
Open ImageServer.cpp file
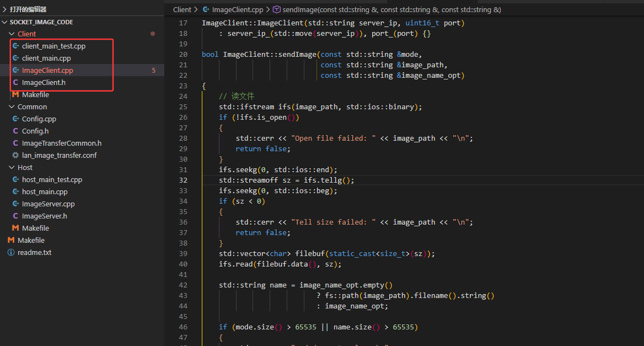tap(49, 204)
